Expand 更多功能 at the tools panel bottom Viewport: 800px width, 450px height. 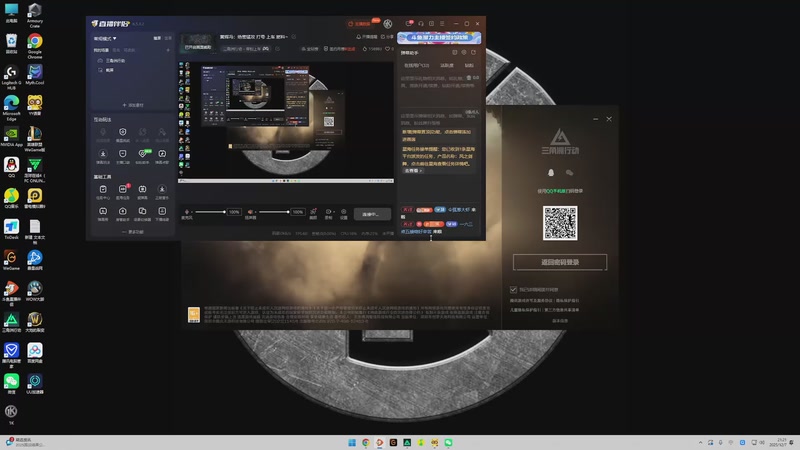point(133,232)
